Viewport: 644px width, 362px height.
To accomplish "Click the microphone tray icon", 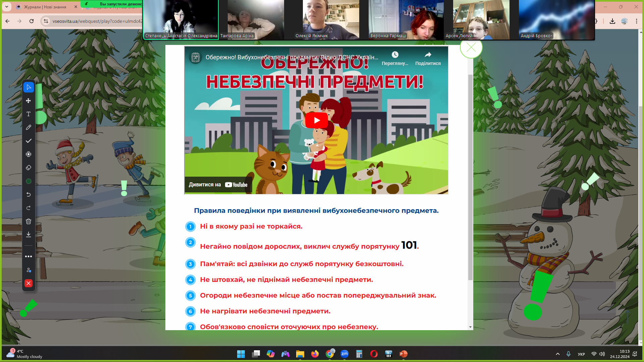I will pos(569,354).
